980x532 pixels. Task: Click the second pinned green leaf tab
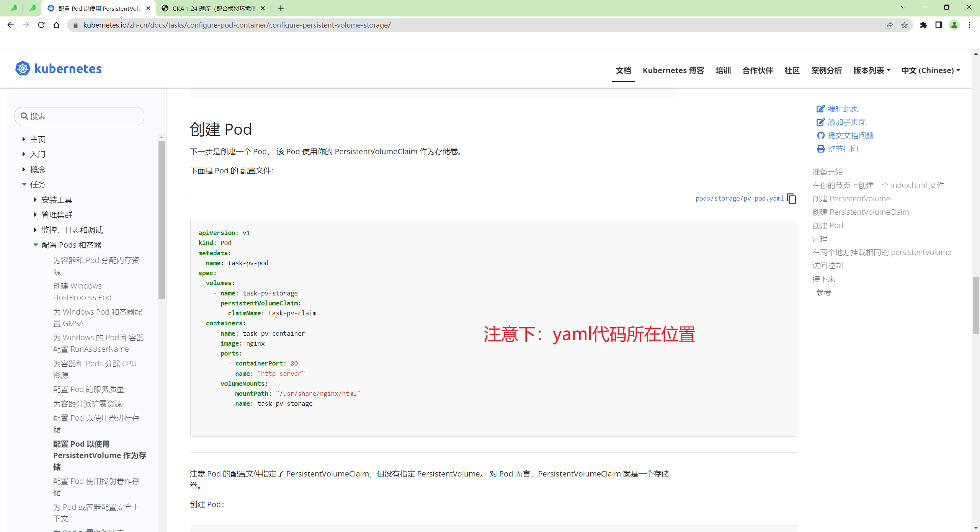click(x=32, y=8)
